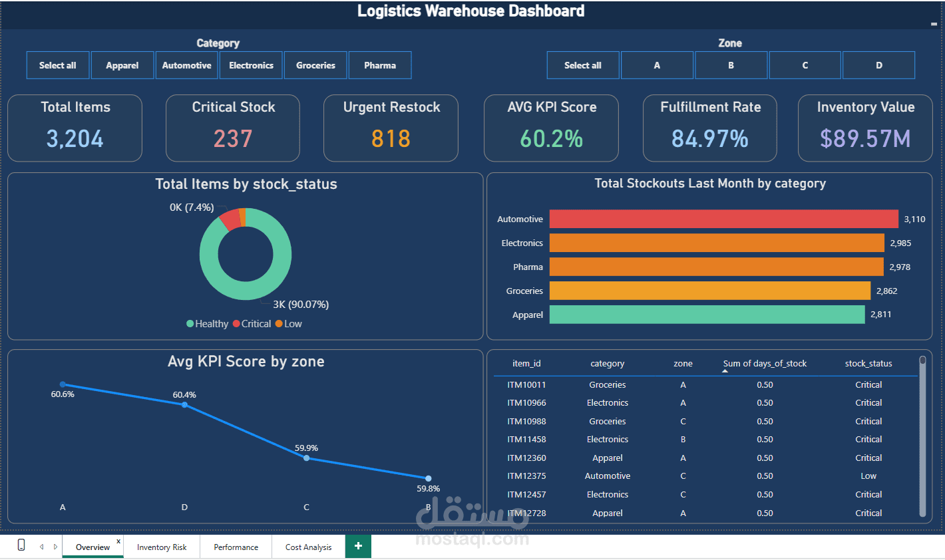Open the mobile layout phone icon
The width and height of the screenshot is (945, 560).
pos(20,544)
